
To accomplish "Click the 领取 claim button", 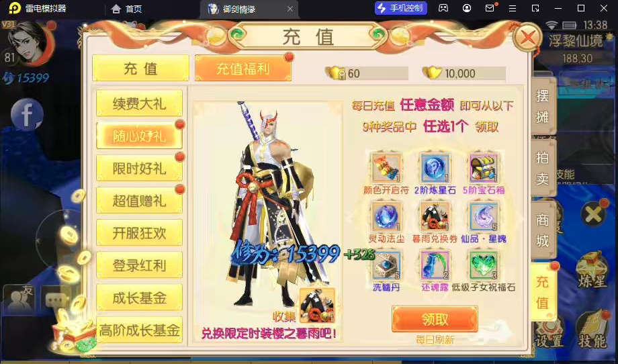I will coord(435,319).
